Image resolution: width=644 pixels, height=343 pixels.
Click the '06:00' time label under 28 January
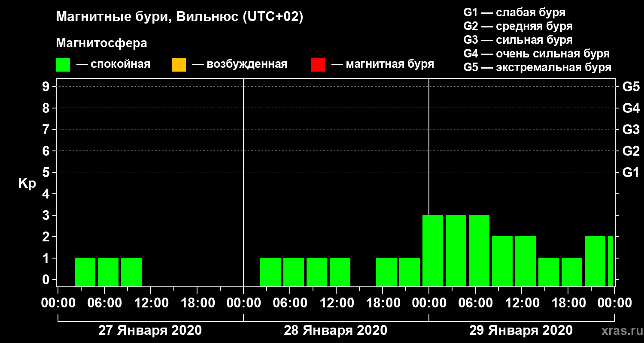[289, 303]
